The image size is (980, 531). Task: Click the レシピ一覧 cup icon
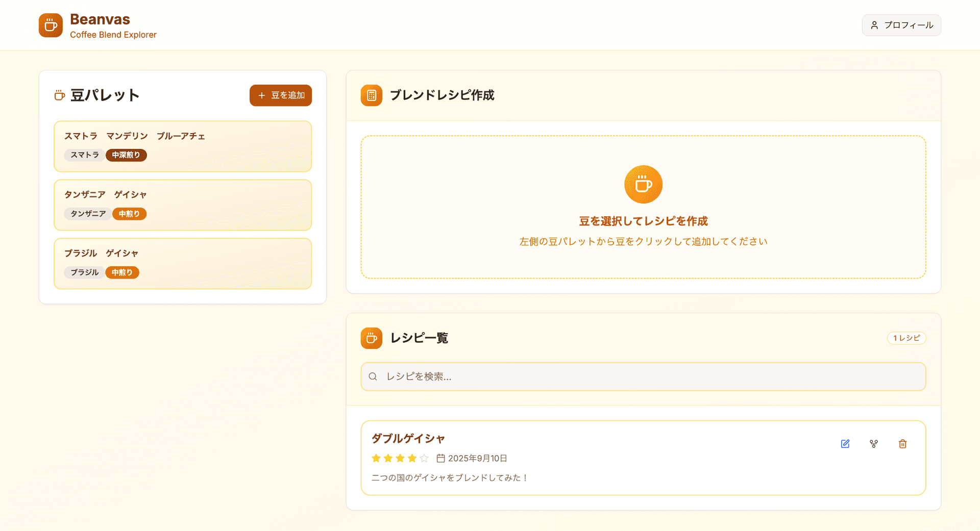click(371, 338)
